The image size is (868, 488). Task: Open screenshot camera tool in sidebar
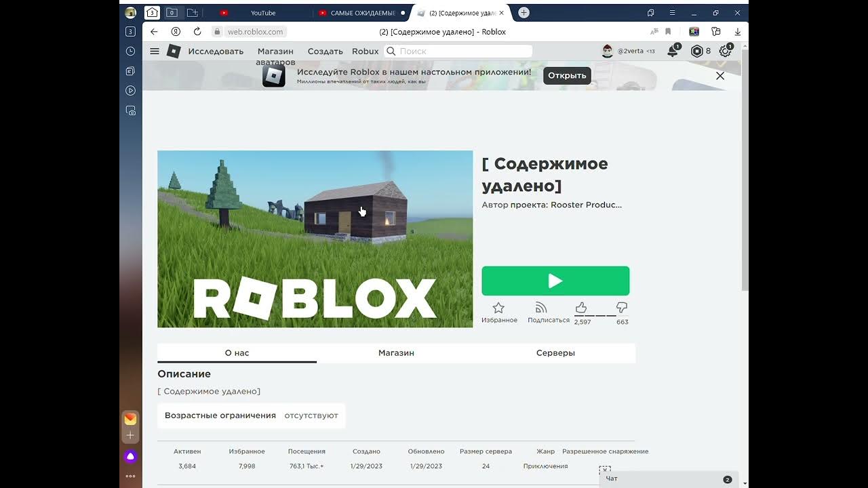131,110
